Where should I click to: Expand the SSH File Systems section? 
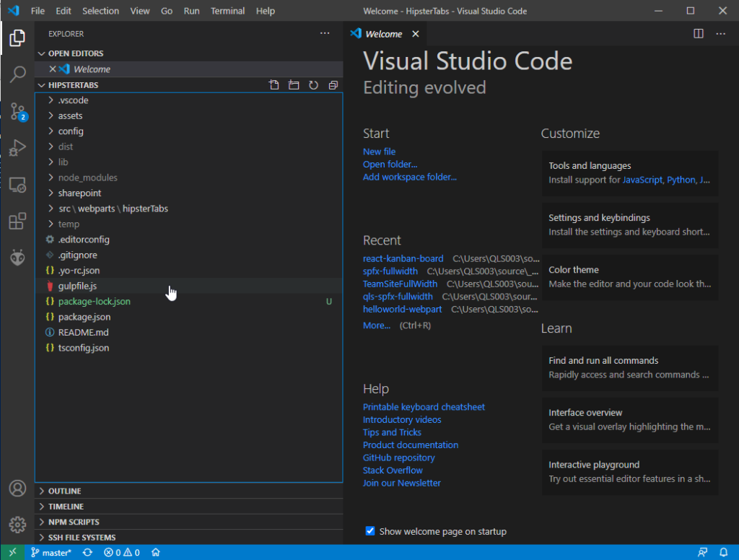[x=189, y=538]
